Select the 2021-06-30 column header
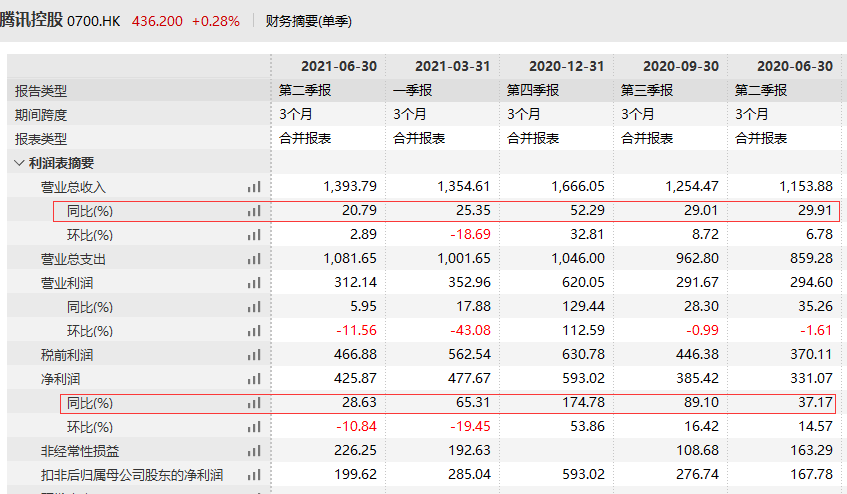Screen dimensions: 847x494 coord(328,66)
